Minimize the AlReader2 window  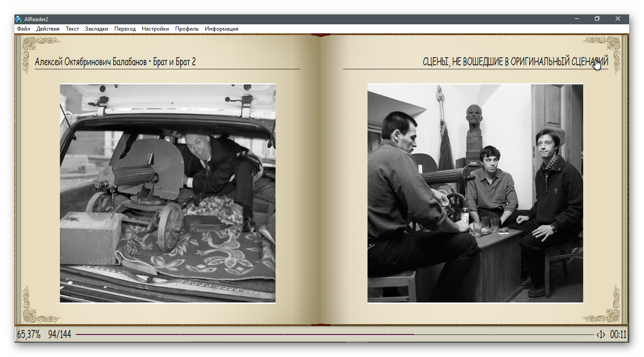coord(577,19)
